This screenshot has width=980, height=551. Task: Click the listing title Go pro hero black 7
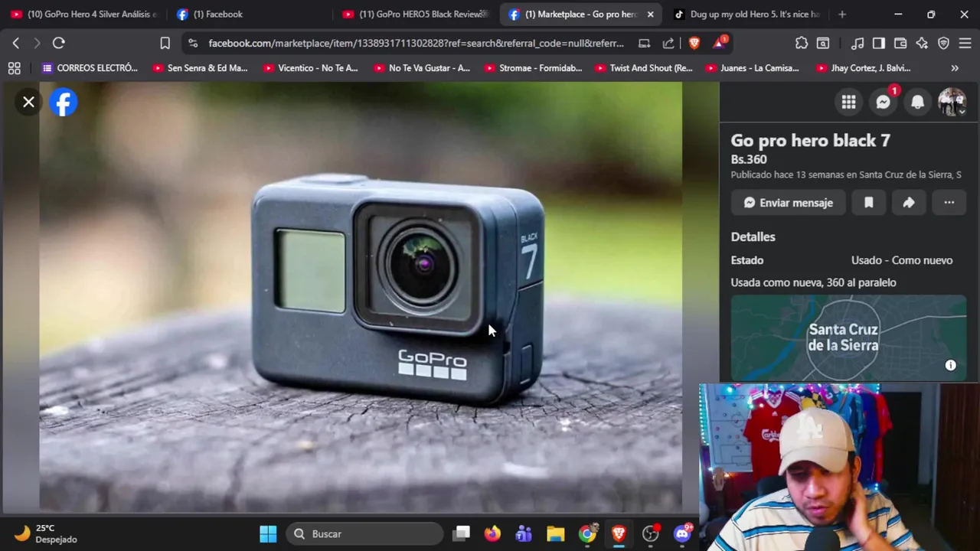(x=810, y=140)
